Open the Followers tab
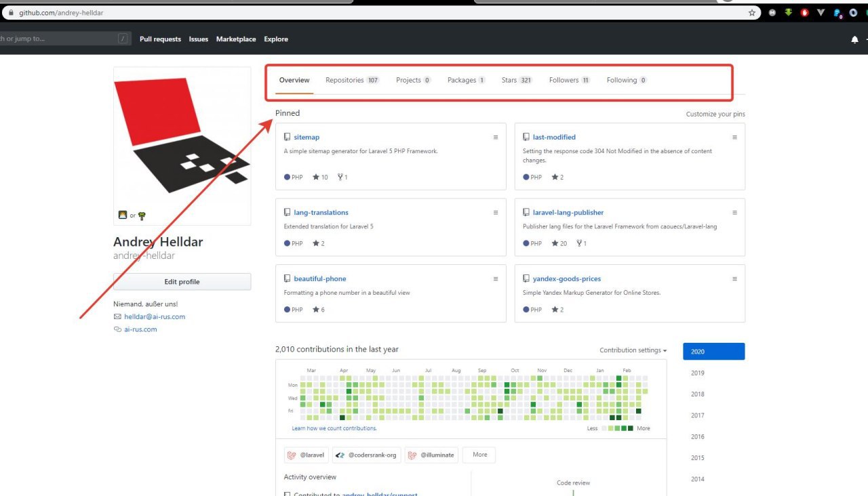 pos(570,80)
